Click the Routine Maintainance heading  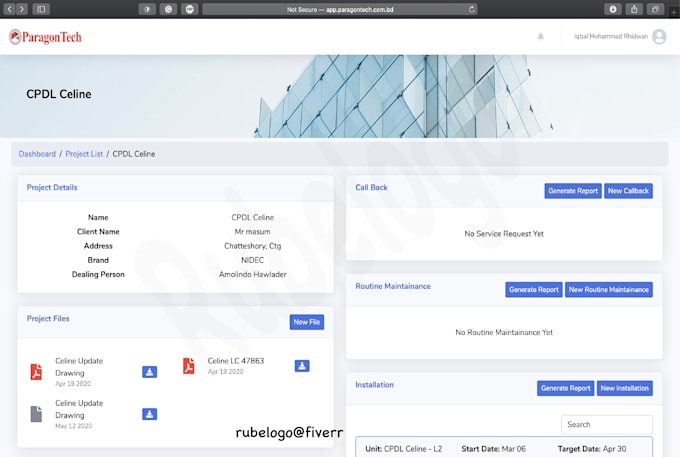[x=393, y=286]
